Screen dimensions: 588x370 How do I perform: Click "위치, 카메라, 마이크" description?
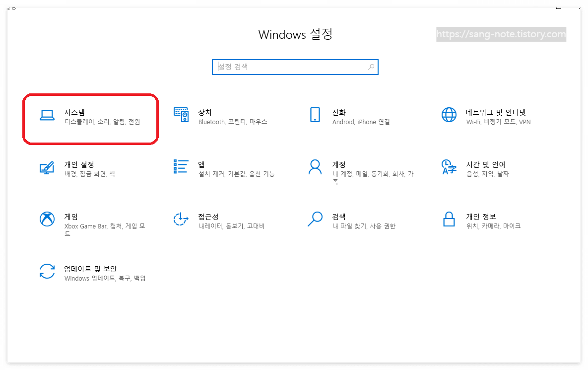click(494, 226)
